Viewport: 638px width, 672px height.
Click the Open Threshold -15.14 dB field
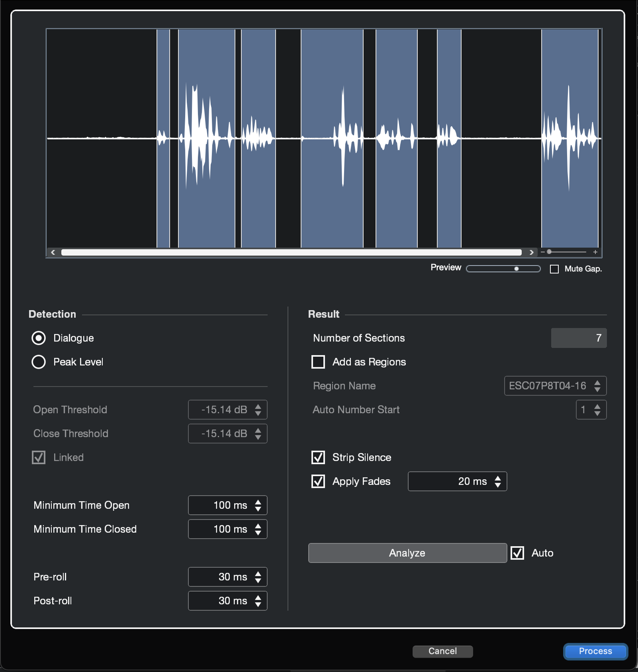pyautogui.click(x=228, y=410)
